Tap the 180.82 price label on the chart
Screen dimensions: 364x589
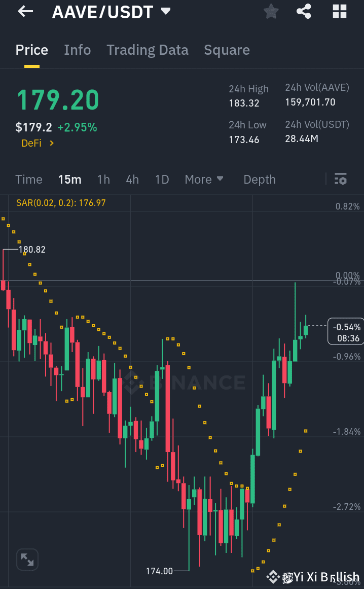pyautogui.click(x=33, y=250)
